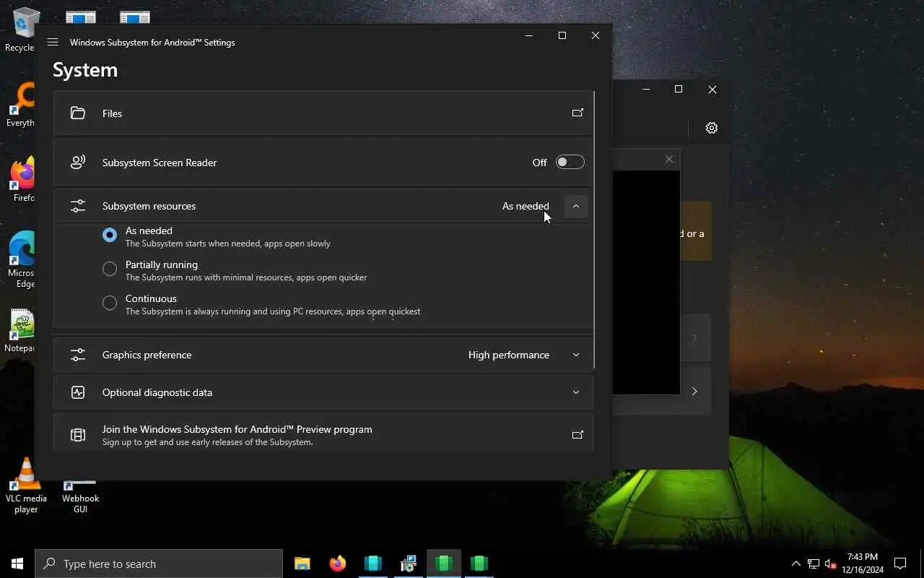Screen dimensions: 924x578
Task: Expand the Graphics preference dropdown
Action: click(x=576, y=355)
